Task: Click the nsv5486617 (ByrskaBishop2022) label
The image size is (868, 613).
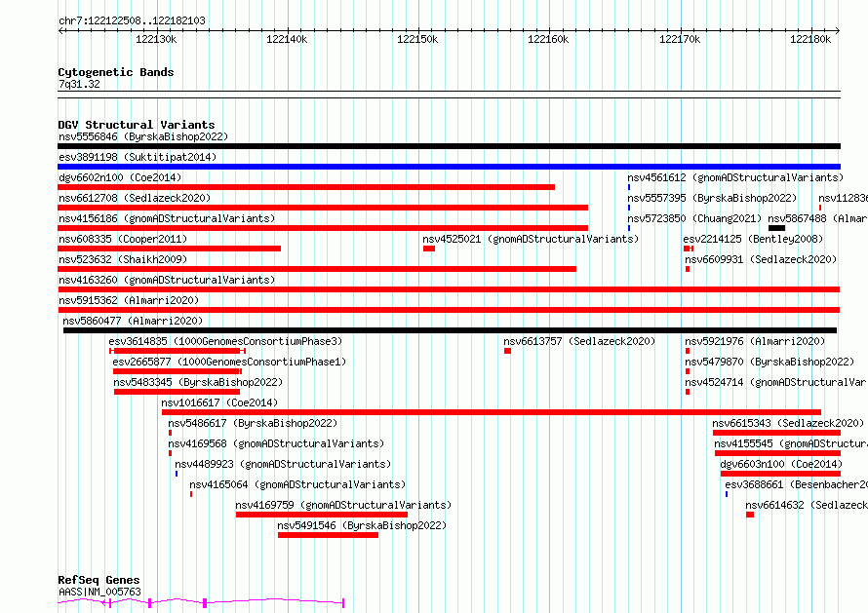Action: 253,423
